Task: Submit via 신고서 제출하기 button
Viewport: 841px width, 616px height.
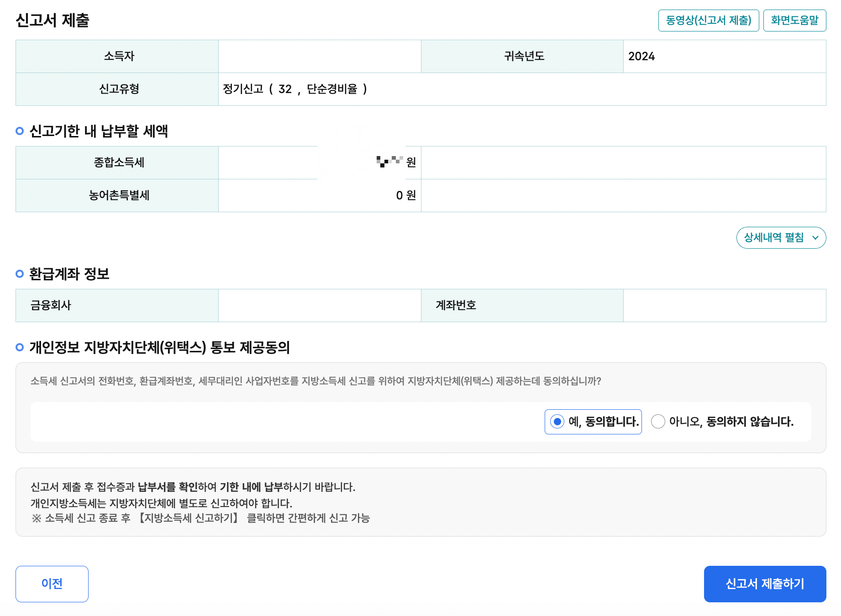Action: [x=765, y=584]
